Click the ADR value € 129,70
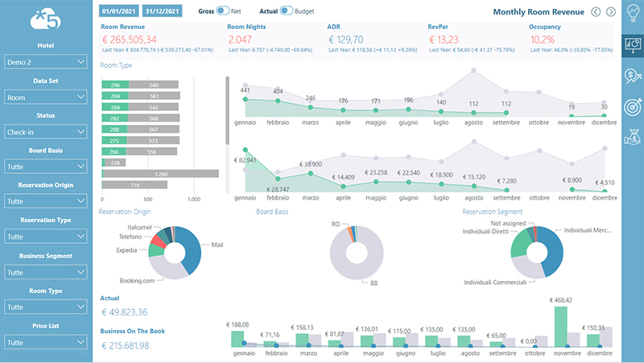 (346, 39)
